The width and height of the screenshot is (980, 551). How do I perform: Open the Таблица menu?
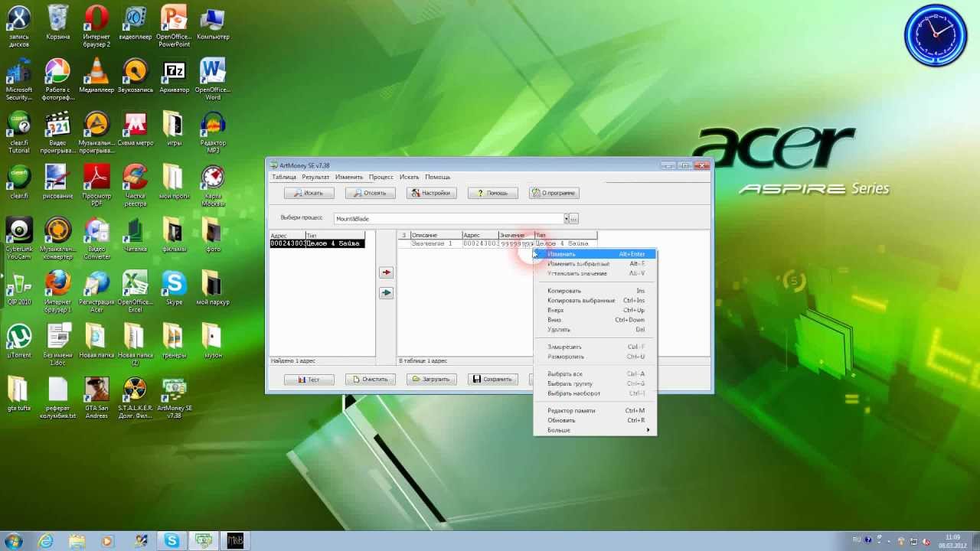(284, 177)
